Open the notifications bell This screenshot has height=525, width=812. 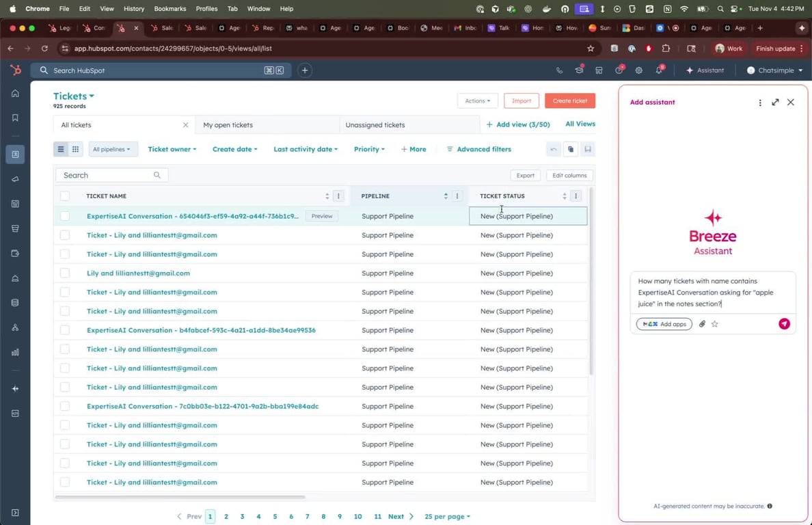coord(659,70)
